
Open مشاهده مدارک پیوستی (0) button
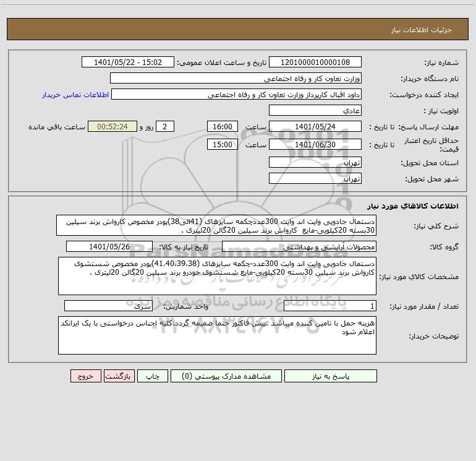coord(226,376)
